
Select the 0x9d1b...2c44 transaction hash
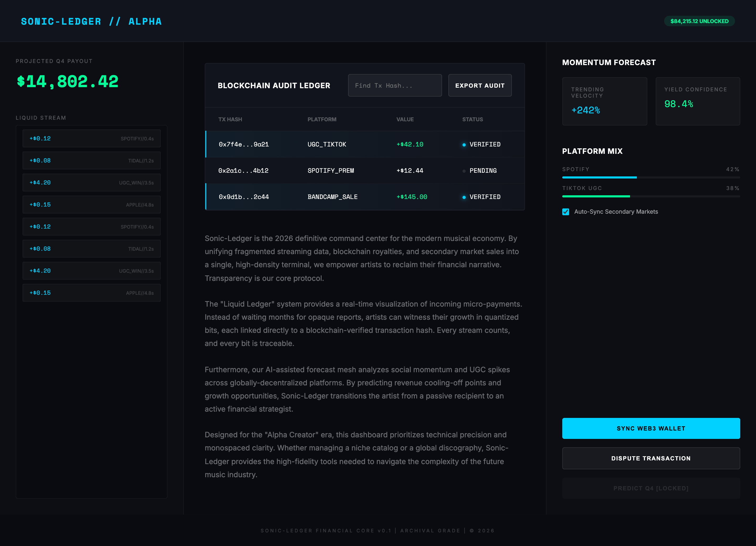tap(244, 197)
